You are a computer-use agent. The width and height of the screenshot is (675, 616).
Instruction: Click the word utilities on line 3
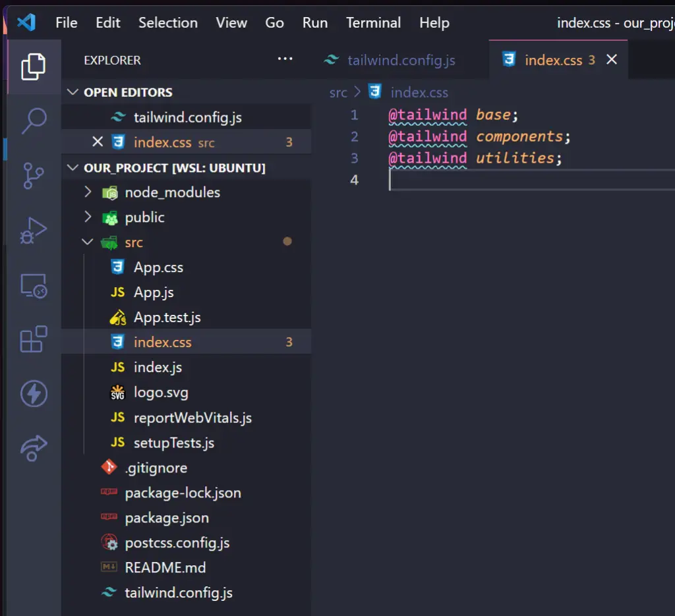click(515, 158)
